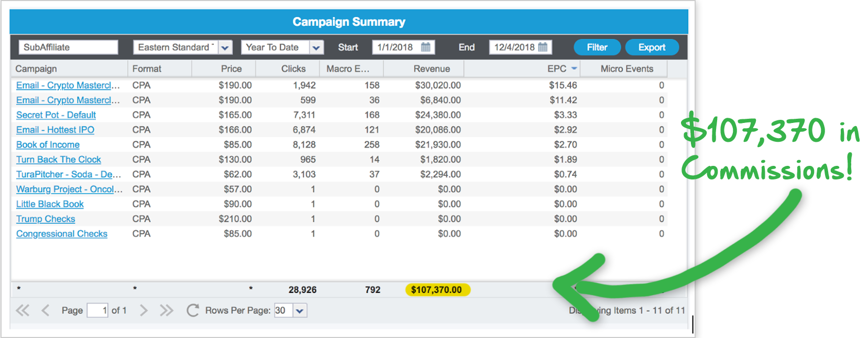
Task: Click EPC cell $15.46
Action: tap(563, 85)
